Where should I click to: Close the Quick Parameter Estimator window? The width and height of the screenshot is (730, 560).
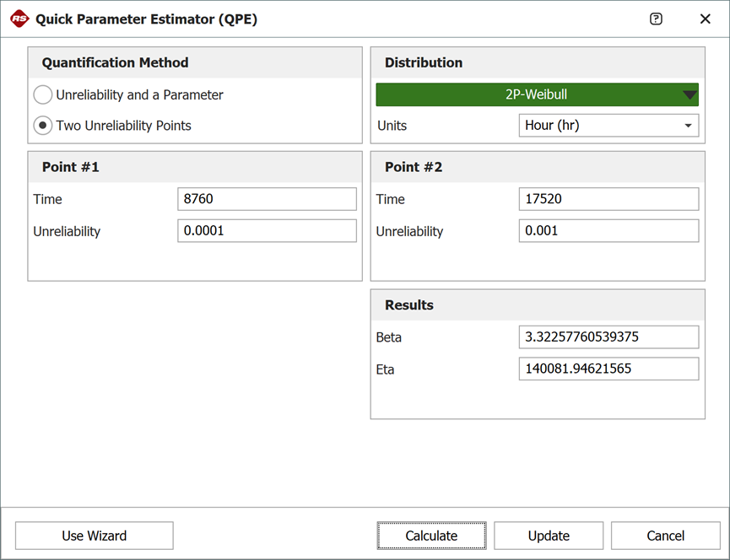706,19
